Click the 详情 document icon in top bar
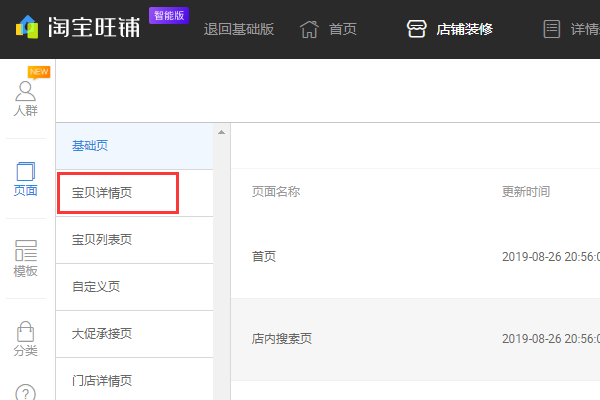This screenshot has width=600, height=400. click(x=551, y=29)
